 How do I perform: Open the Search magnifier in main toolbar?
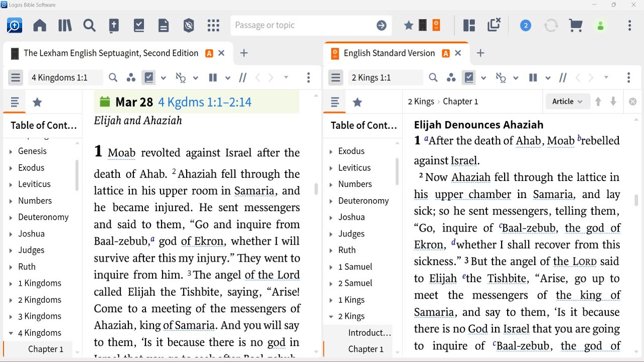coord(90,25)
